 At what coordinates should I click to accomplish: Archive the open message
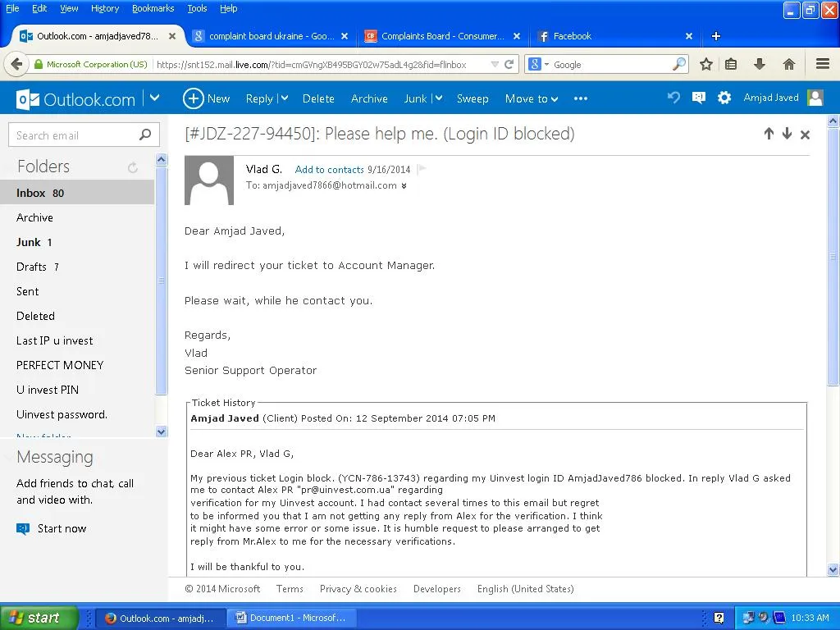point(369,99)
